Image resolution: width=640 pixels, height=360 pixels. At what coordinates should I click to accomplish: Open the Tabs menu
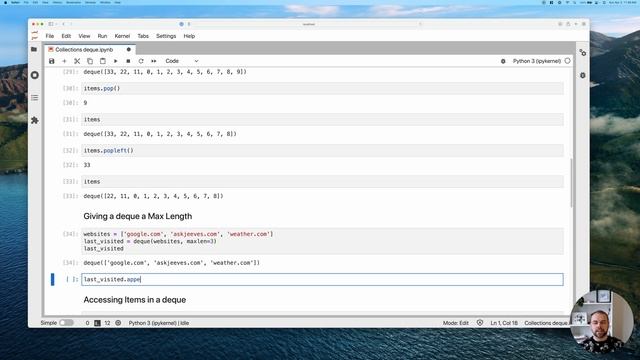[143, 36]
